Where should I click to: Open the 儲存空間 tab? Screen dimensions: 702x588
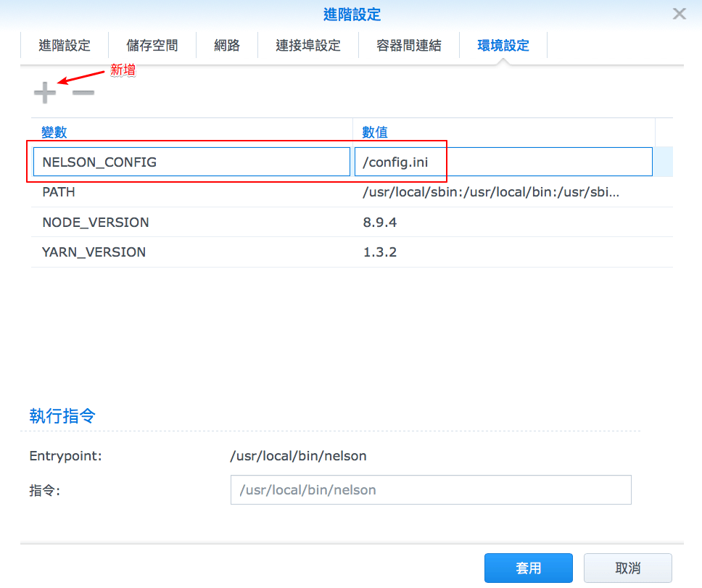(152, 45)
